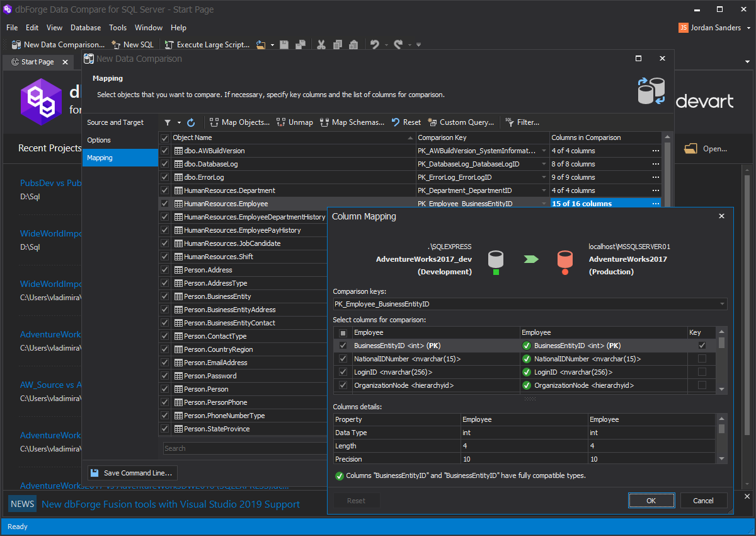
Task: Click the Save Command Line disk icon
Action: click(x=94, y=473)
